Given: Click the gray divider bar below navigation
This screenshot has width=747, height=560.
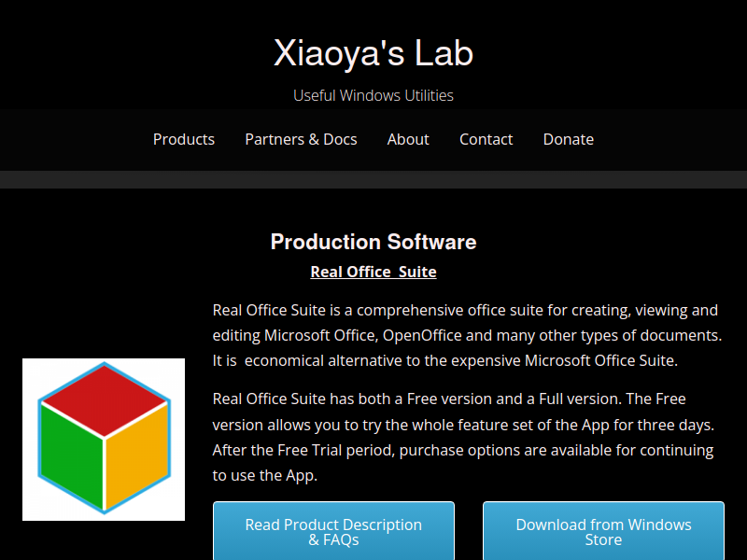Looking at the screenshot, I should [373, 179].
